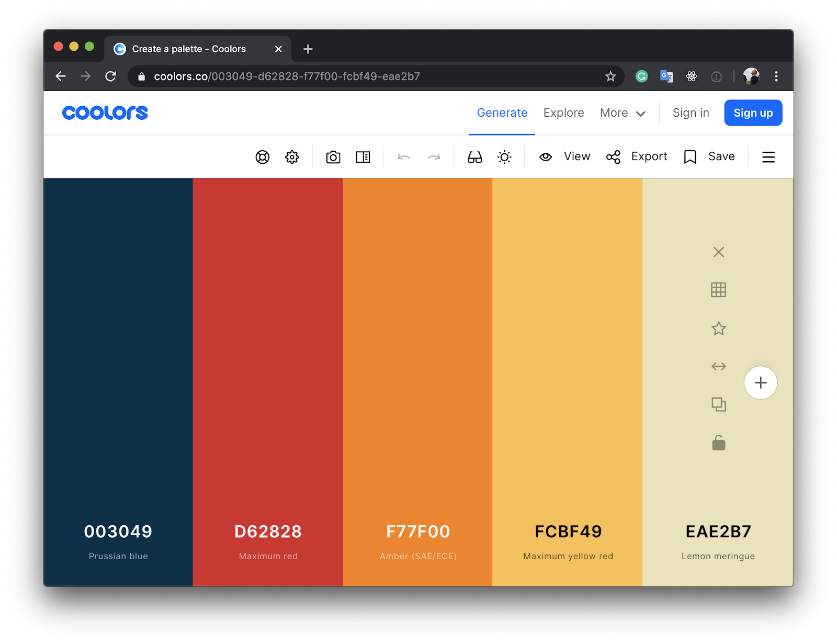Open the Google Translate extension
The height and width of the screenshot is (644, 837).
666,76
